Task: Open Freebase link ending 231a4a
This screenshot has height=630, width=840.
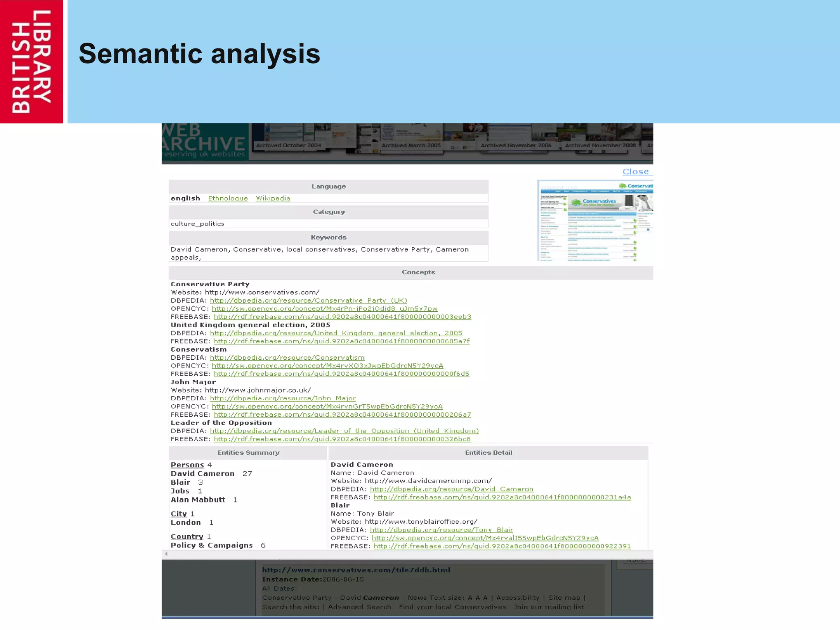Action: pyautogui.click(x=502, y=498)
